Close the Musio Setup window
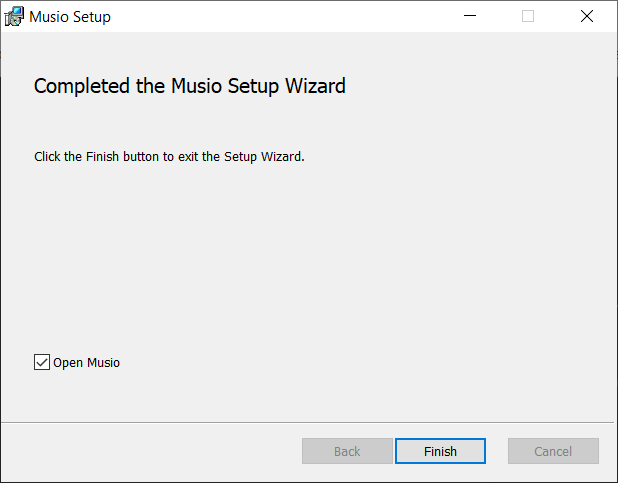Image resolution: width=618 pixels, height=483 pixels. coord(586,16)
